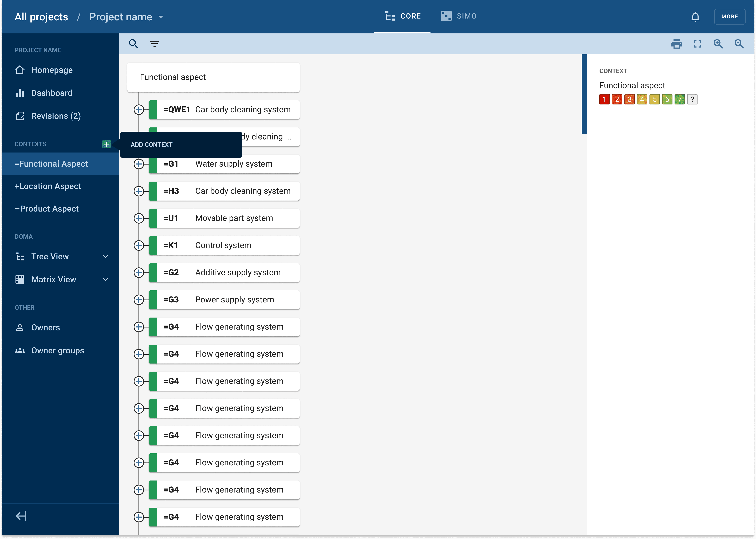The image size is (756, 539).
Task: Click the search magnifier icon
Action: (133, 44)
